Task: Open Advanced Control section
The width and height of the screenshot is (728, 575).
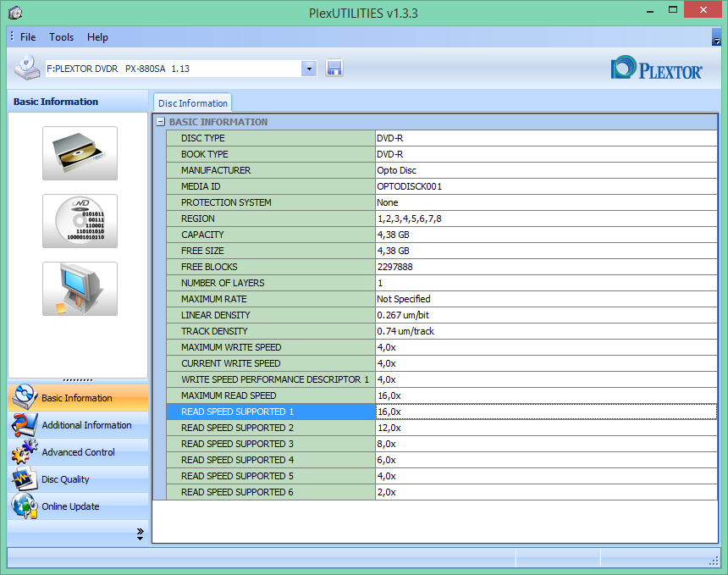Action: (x=79, y=452)
